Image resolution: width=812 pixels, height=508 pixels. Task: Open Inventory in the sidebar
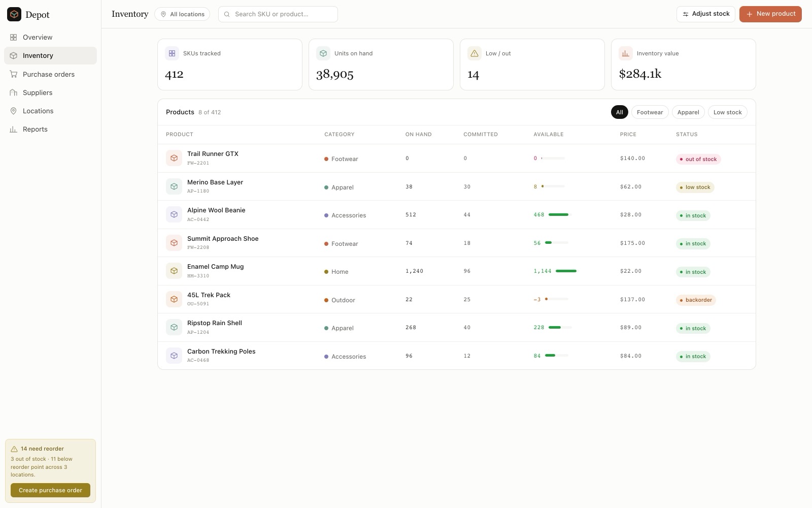click(x=50, y=55)
